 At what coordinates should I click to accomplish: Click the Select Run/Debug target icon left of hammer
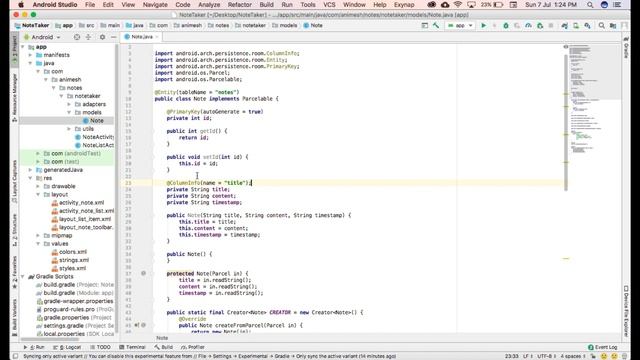425,25
